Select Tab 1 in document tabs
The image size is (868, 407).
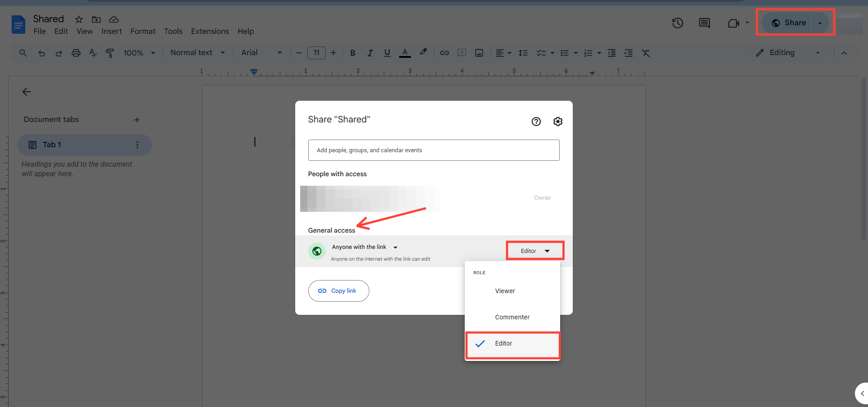click(x=84, y=145)
